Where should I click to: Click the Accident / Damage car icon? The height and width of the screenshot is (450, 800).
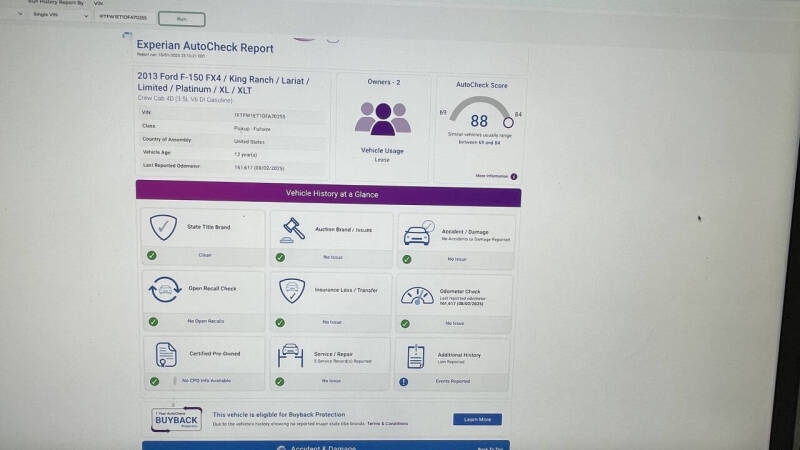click(x=417, y=235)
